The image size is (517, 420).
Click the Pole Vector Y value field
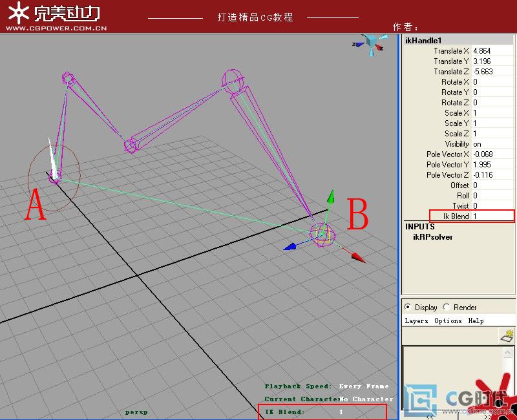[x=492, y=165]
